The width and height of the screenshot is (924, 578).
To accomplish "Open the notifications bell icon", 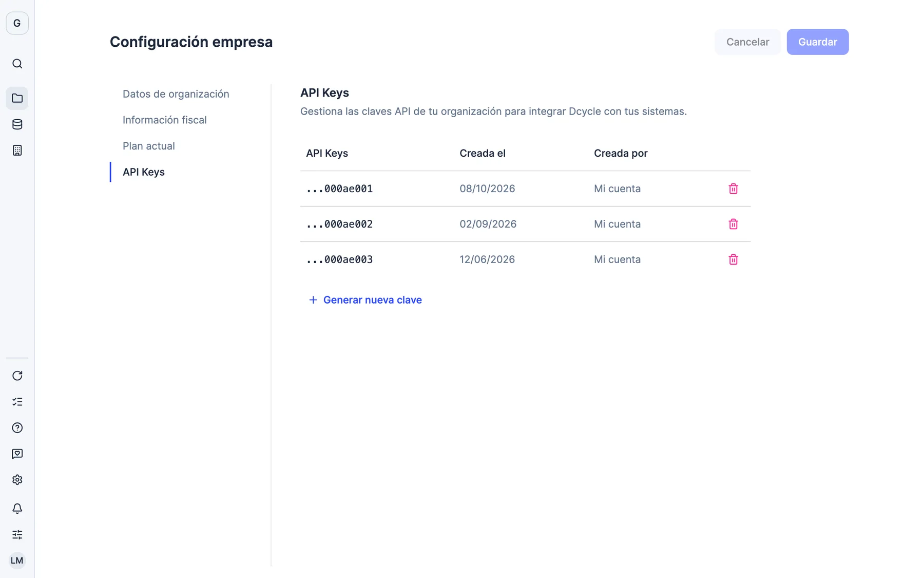I will coord(17,509).
